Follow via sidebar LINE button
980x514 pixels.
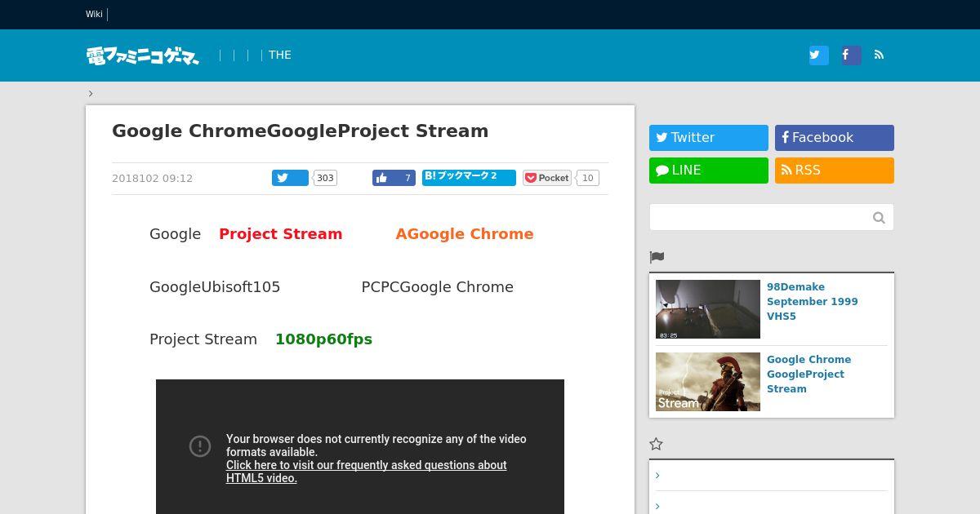[709, 171]
